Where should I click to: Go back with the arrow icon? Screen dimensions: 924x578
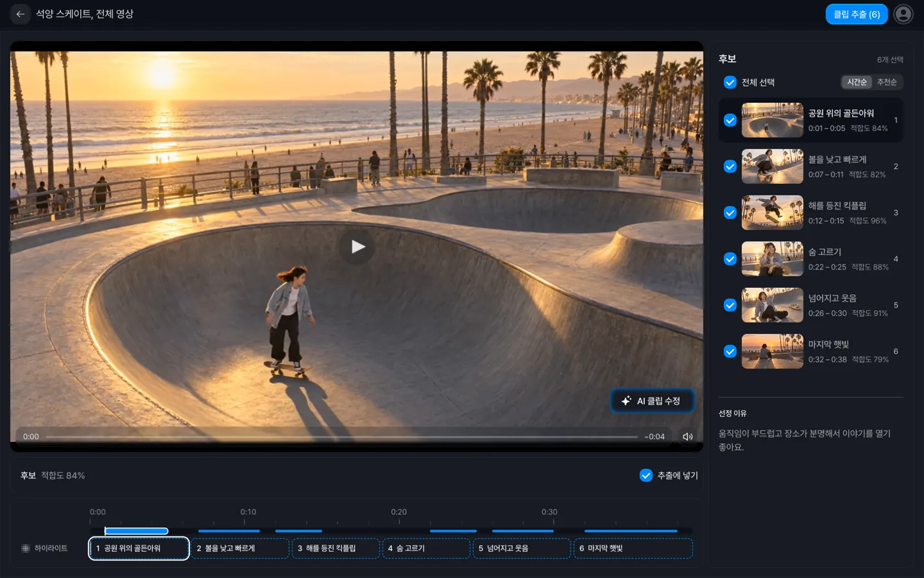pos(21,14)
